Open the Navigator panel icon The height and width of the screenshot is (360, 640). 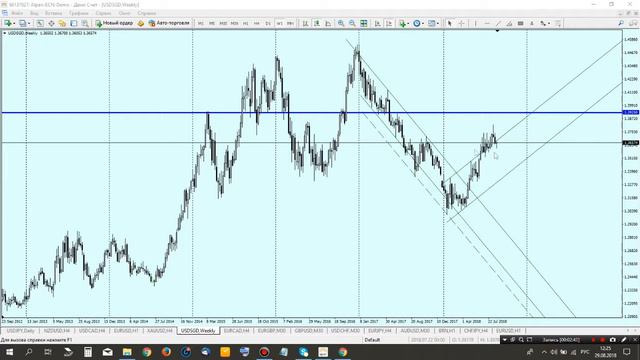click(x=62, y=23)
